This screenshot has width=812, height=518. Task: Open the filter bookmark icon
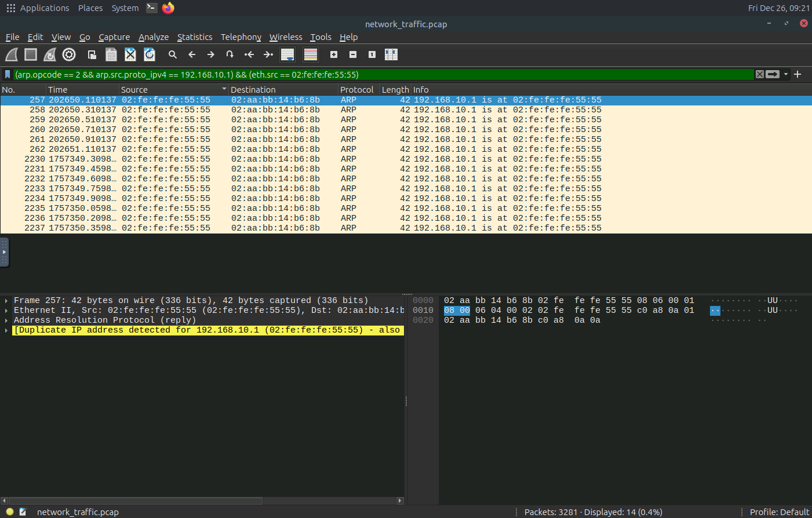[x=8, y=74]
